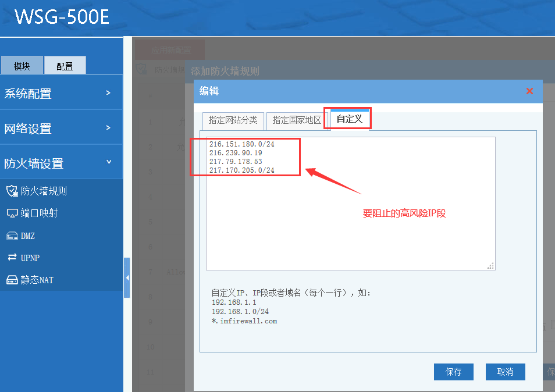Click the 端口映射 monitor icon
555x392 pixels.
[12, 213]
